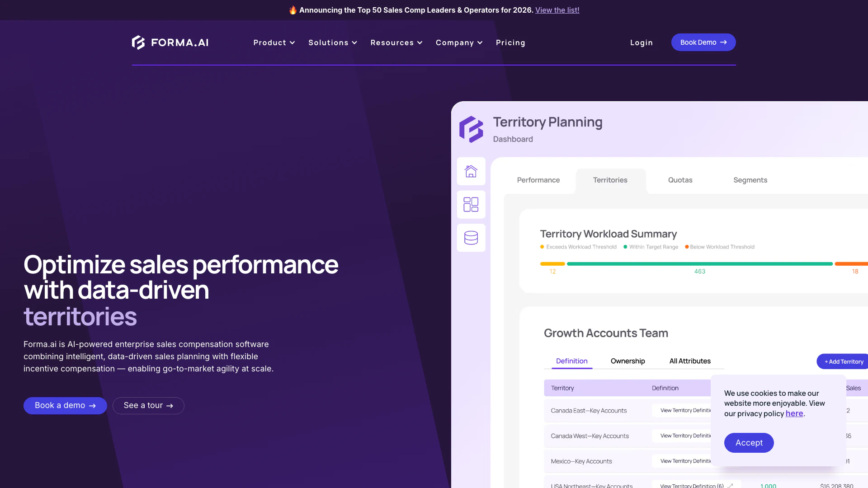Open the home icon in dashboard sidebar
The width and height of the screenshot is (868, 488).
pos(471,171)
